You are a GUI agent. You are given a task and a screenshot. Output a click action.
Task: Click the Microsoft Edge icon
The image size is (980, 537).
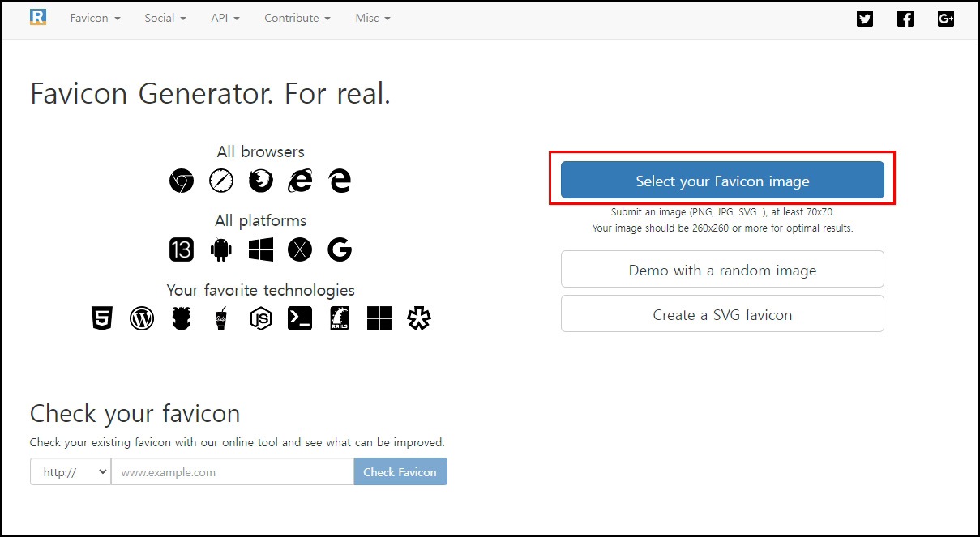pos(340,181)
